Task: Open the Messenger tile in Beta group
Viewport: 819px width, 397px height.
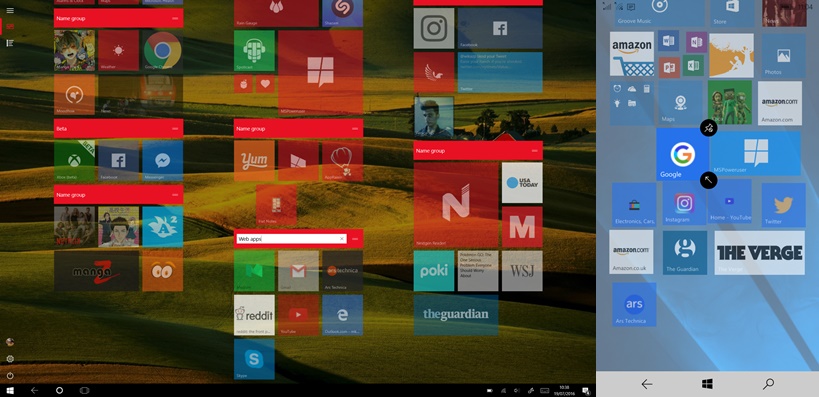Action: (x=162, y=160)
